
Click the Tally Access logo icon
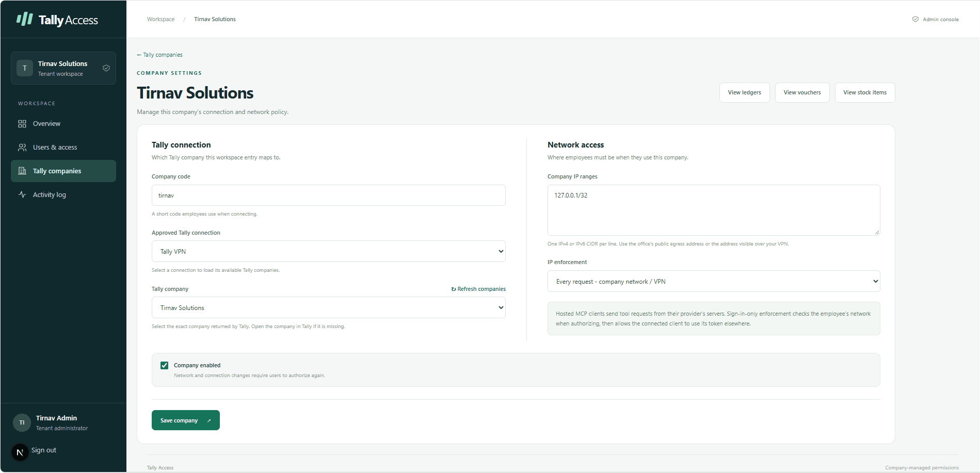click(25, 19)
